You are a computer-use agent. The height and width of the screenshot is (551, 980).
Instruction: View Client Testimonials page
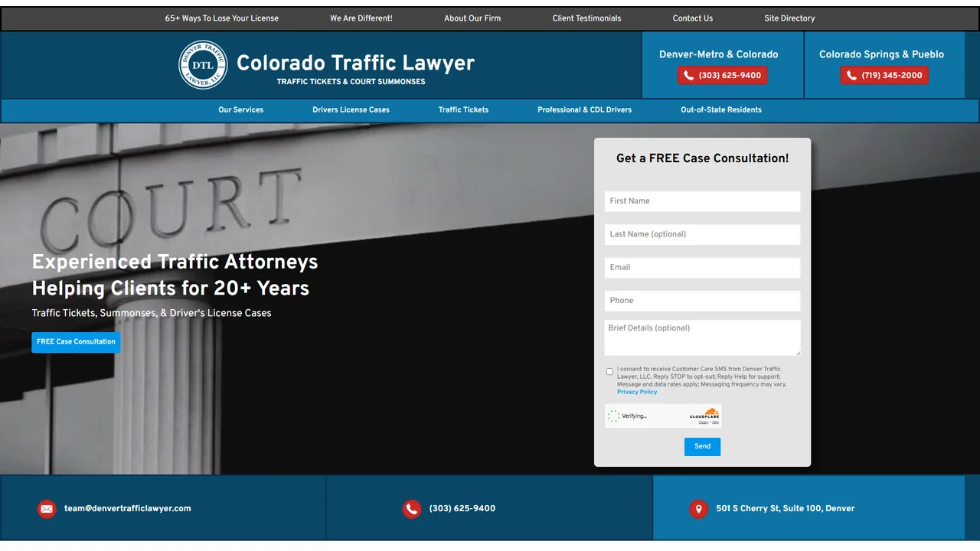tap(587, 18)
